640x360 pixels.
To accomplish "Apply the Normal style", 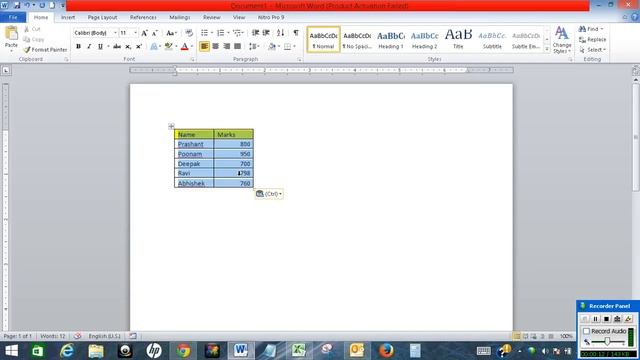I will (323, 40).
